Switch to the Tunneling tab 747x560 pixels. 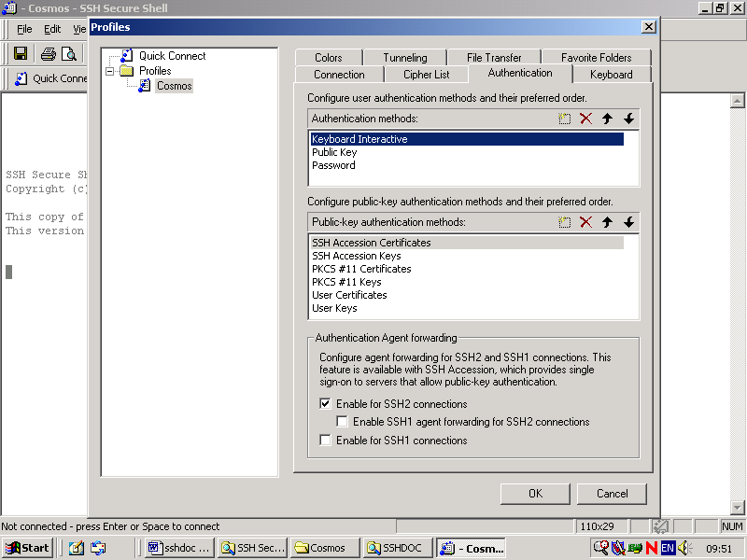point(404,58)
